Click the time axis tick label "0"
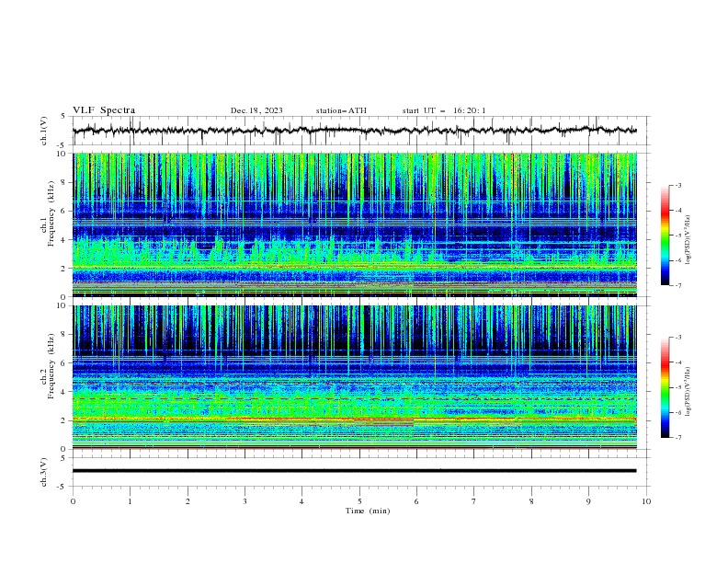 point(73,501)
